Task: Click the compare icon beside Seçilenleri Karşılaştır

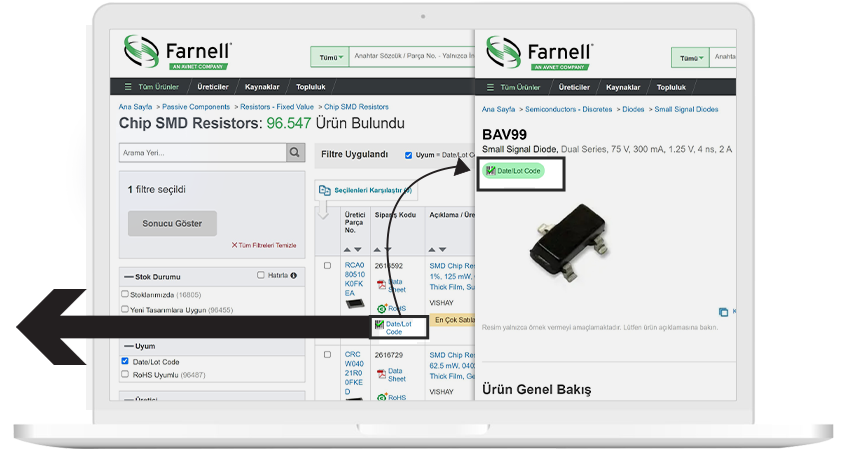Action: [325, 190]
